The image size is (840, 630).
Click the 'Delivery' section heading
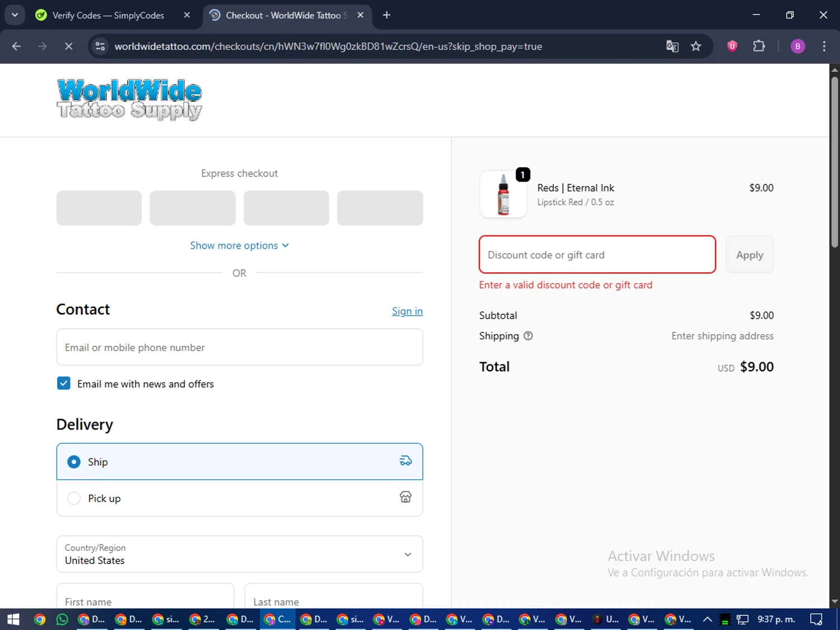coord(85,424)
